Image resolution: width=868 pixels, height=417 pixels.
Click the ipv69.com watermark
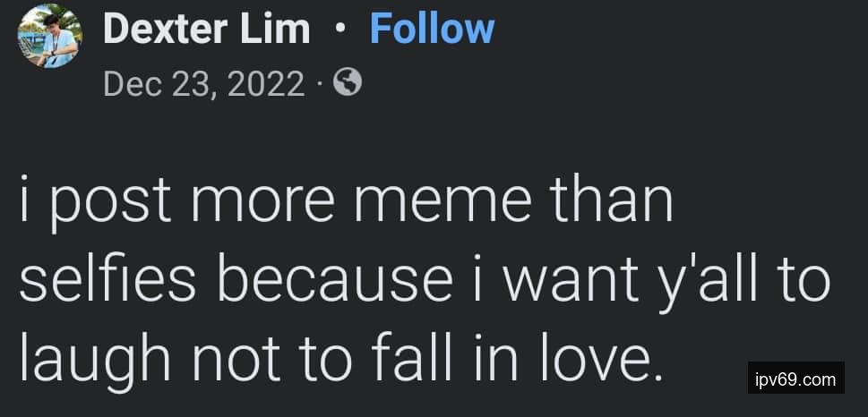click(x=795, y=379)
